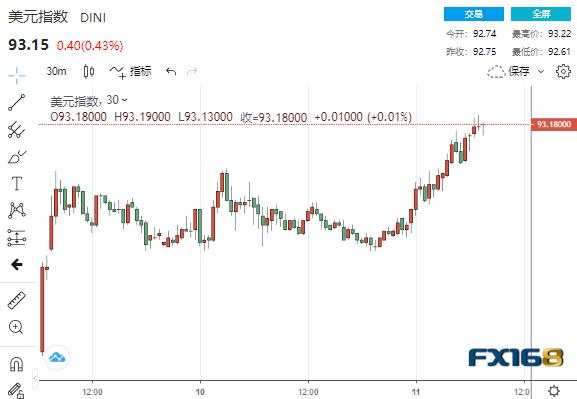The height and width of the screenshot is (399, 577).
Task: Click the redo arrow
Action: tap(192, 71)
